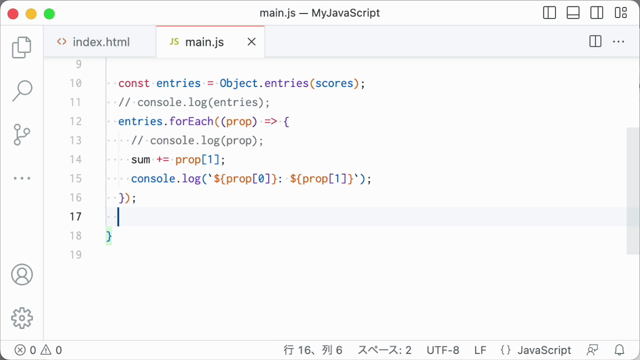The height and width of the screenshot is (360, 640).
Task: Open the Explorer files view
Action: click(x=22, y=47)
